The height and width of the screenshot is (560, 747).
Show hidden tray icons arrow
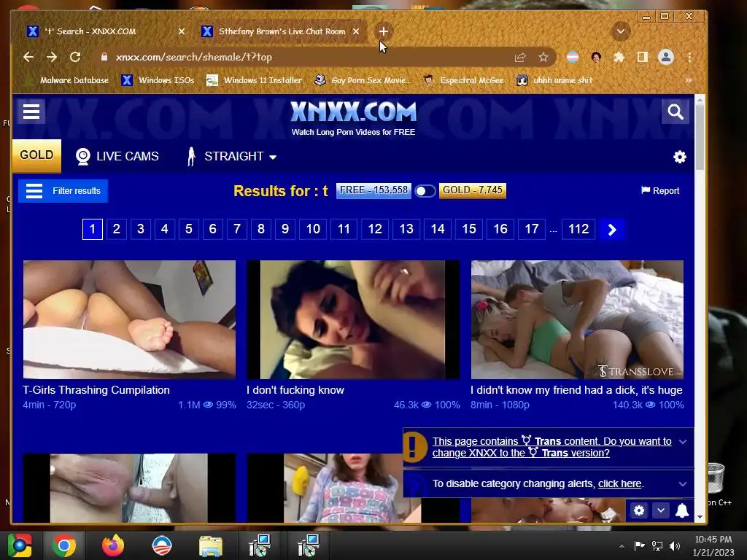pos(622,546)
